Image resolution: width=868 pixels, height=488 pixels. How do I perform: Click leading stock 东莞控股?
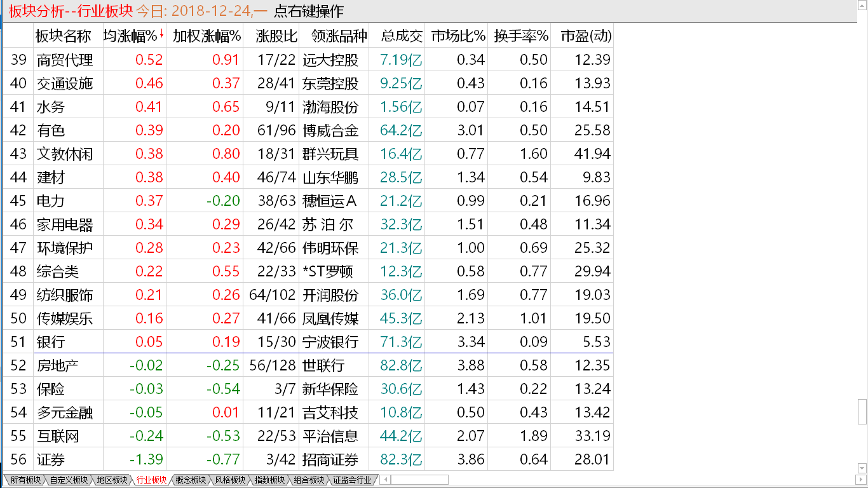click(x=330, y=83)
